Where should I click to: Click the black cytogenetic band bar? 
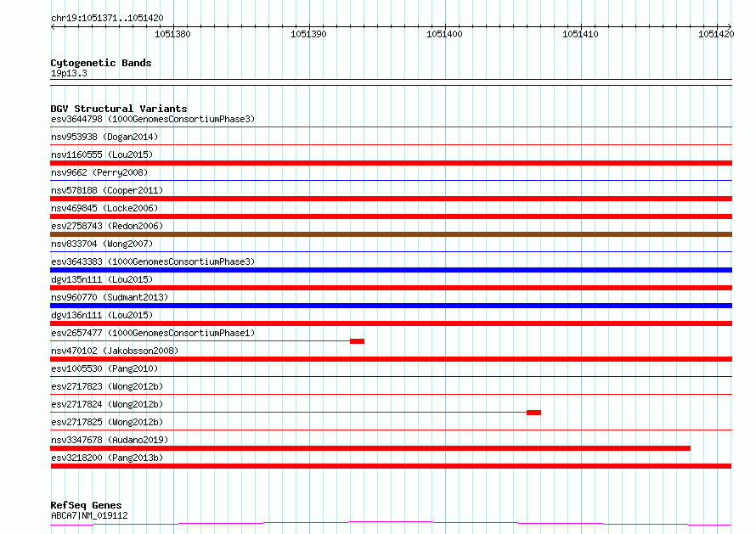click(391, 82)
